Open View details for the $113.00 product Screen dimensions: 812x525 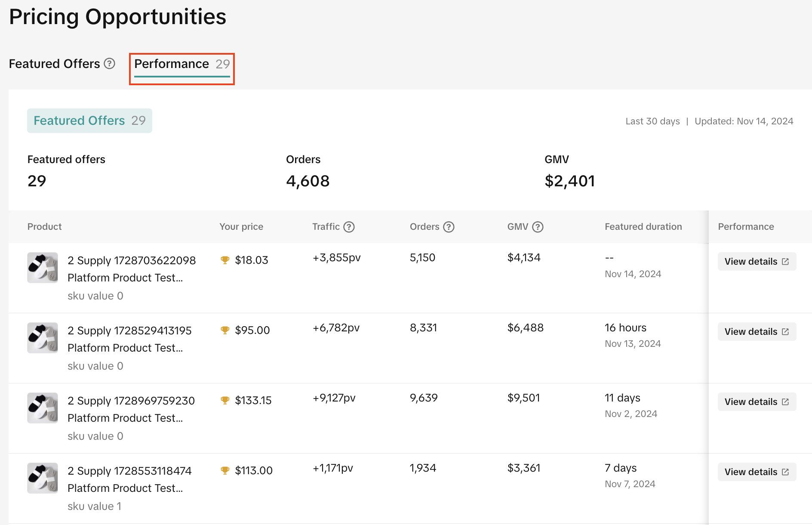click(x=757, y=472)
